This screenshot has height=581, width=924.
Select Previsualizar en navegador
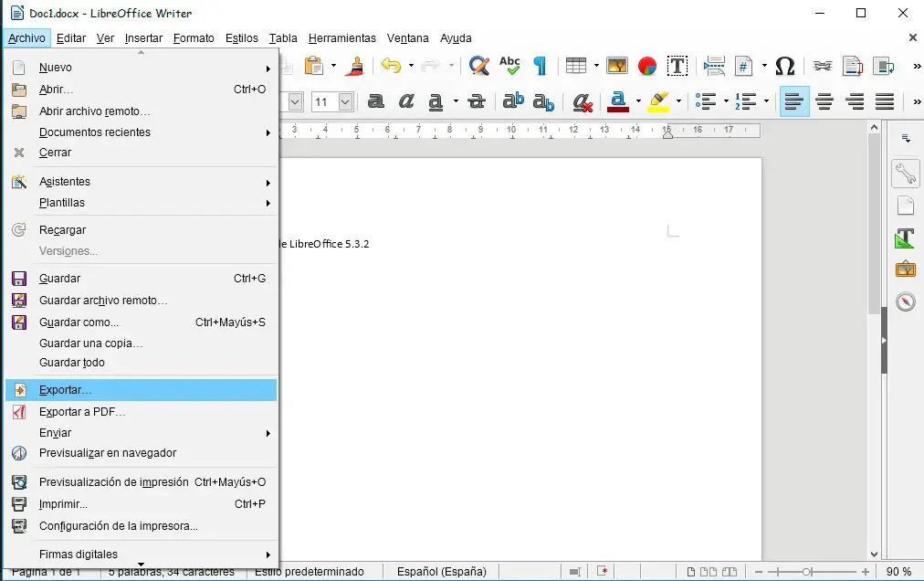pyautogui.click(x=141, y=453)
